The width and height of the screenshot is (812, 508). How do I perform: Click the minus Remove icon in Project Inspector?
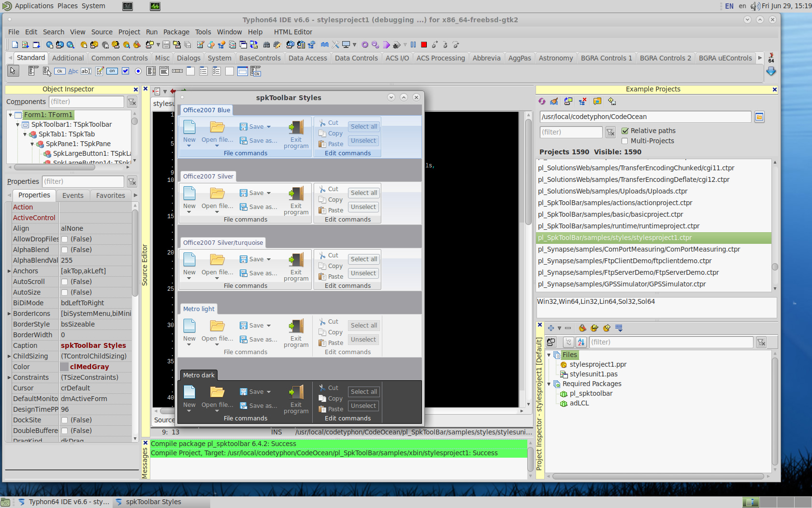[x=568, y=328]
